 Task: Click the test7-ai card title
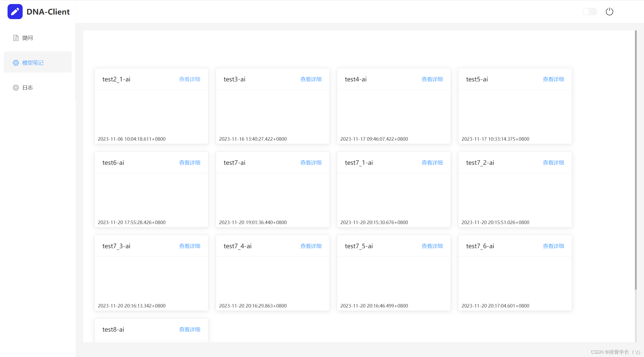pyautogui.click(x=234, y=163)
